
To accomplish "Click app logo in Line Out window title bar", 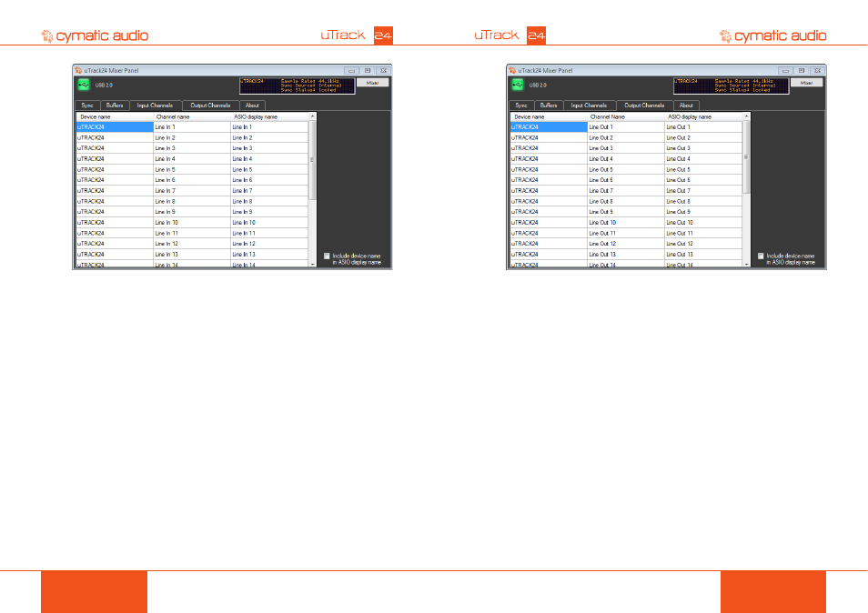I will [x=512, y=70].
